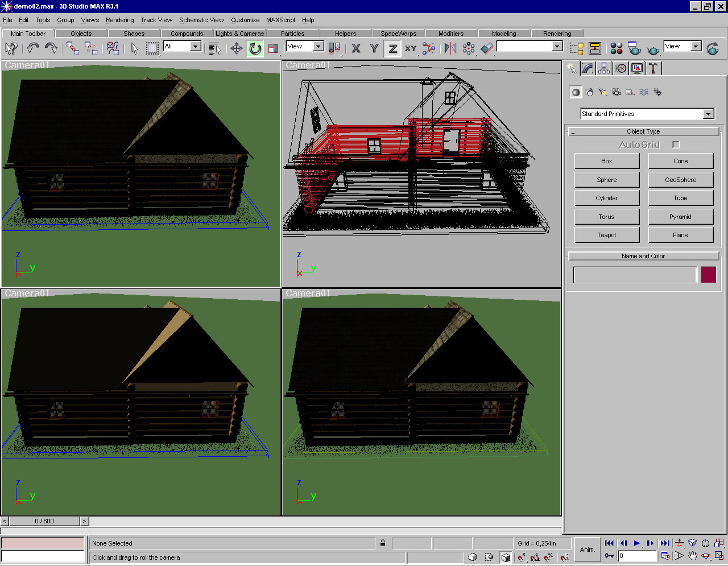Toggle the Anim. animate button

pyautogui.click(x=587, y=550)
